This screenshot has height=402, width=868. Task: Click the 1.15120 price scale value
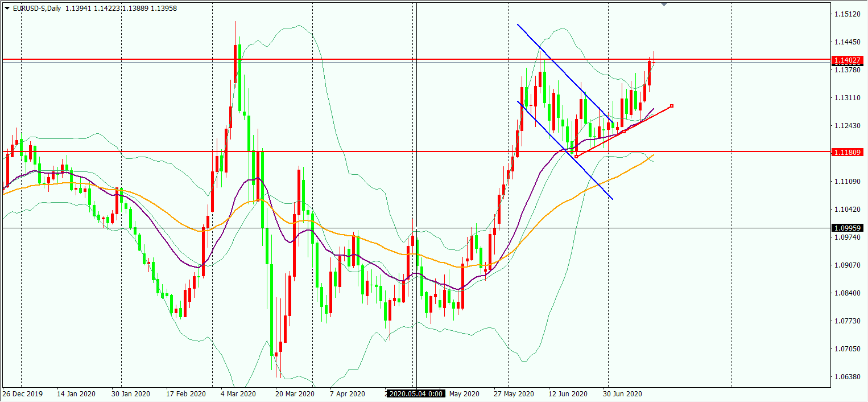click(848, 14)
